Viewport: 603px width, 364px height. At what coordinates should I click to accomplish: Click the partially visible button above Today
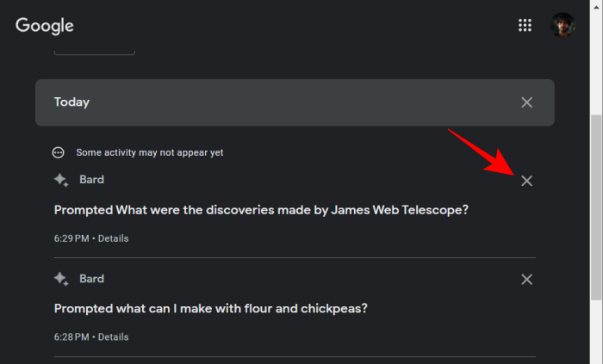point(95,52)
